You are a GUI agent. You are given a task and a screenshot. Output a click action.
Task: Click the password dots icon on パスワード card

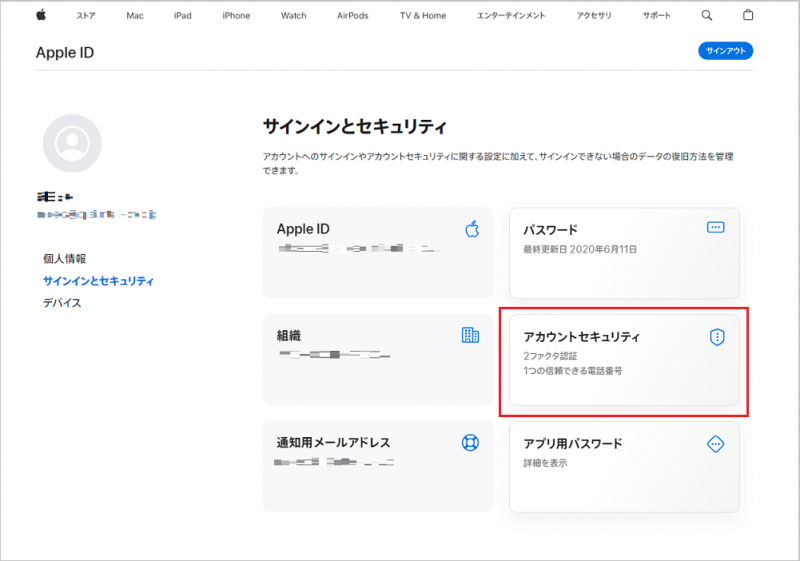click(x=715, y=227)
